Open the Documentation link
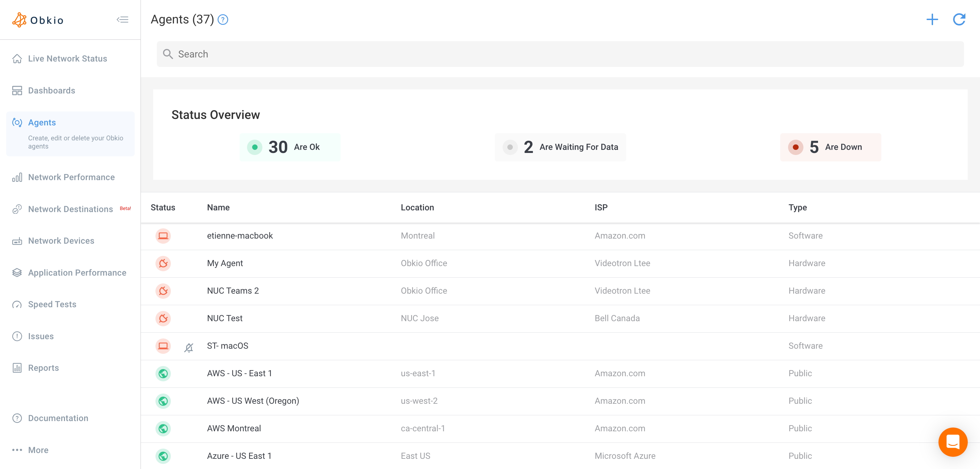Viewport: 980px width, 469px height. coord(58,418)
